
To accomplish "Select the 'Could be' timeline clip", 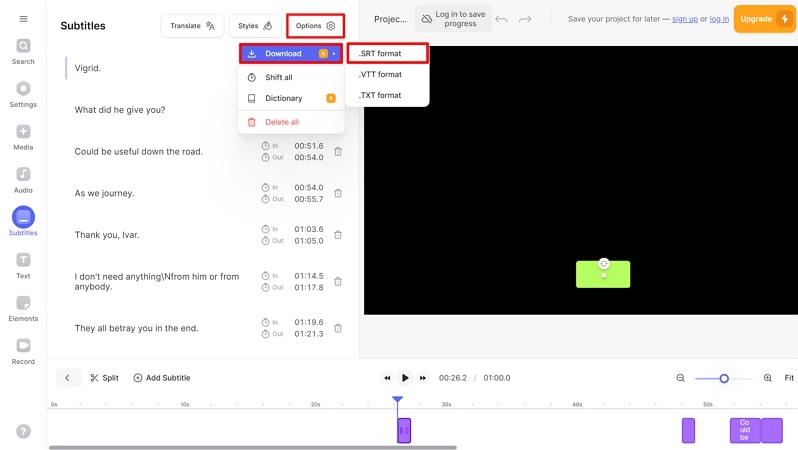I will [x=745, y=430].
